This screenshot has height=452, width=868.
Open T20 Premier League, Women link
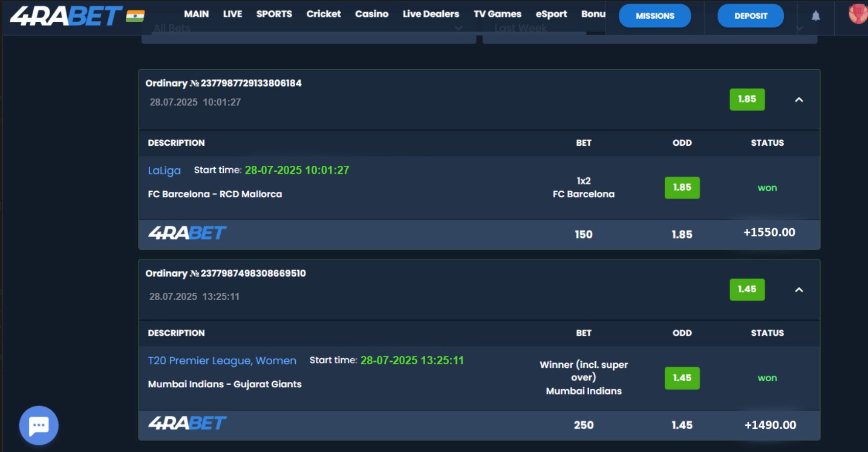pyautogui.click(x=222, y=361)
